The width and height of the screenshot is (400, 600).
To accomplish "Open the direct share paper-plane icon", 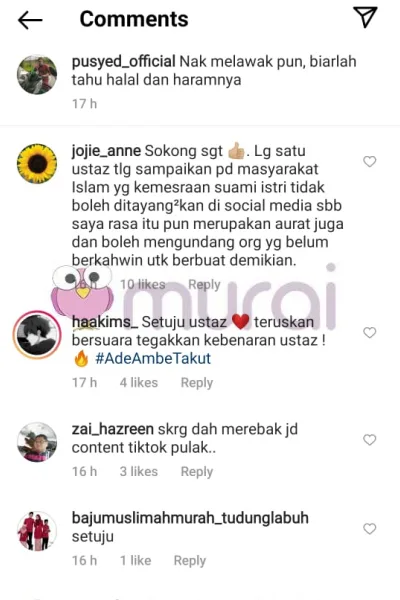I will point(365,17).
